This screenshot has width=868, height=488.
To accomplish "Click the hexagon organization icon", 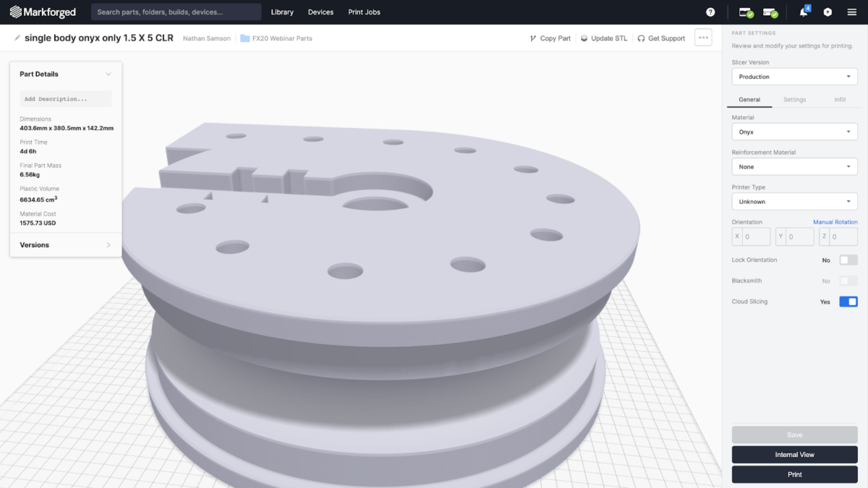I will (828, 12).
